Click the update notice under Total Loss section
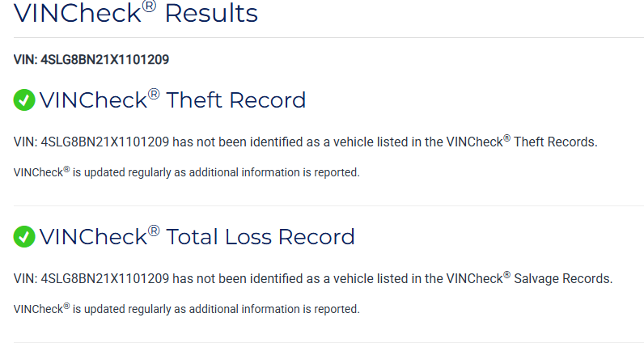 point(187,309)
